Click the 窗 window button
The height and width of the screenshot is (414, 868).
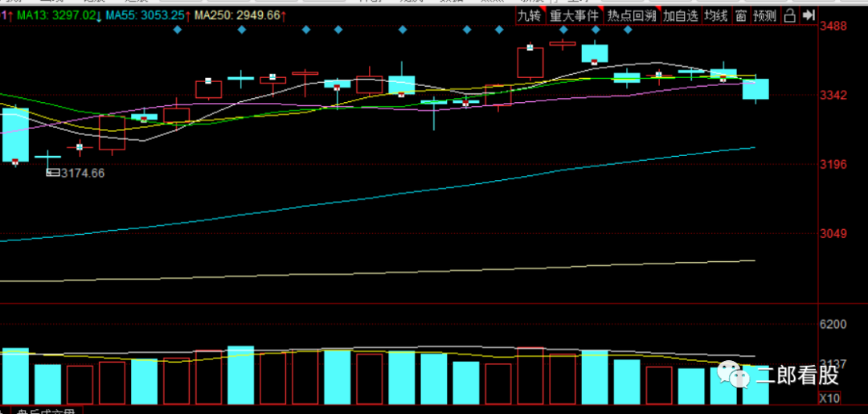(741, 15)
